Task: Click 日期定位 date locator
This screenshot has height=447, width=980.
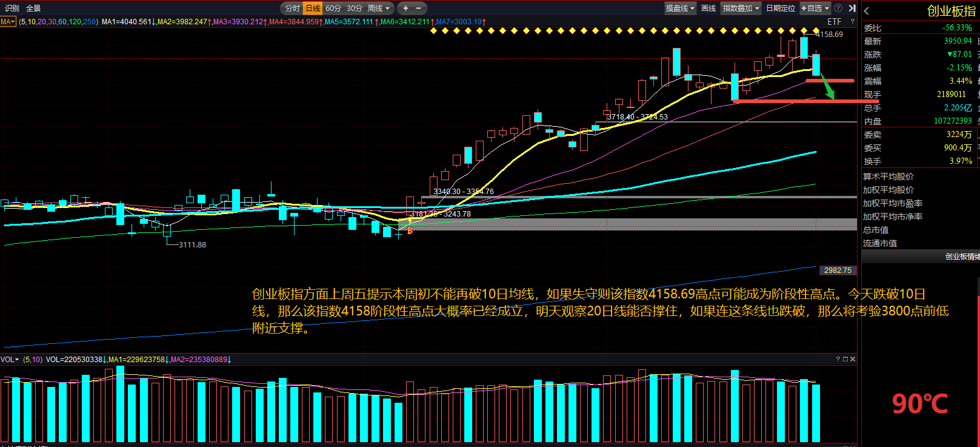Action: click(x=780, y=8)
